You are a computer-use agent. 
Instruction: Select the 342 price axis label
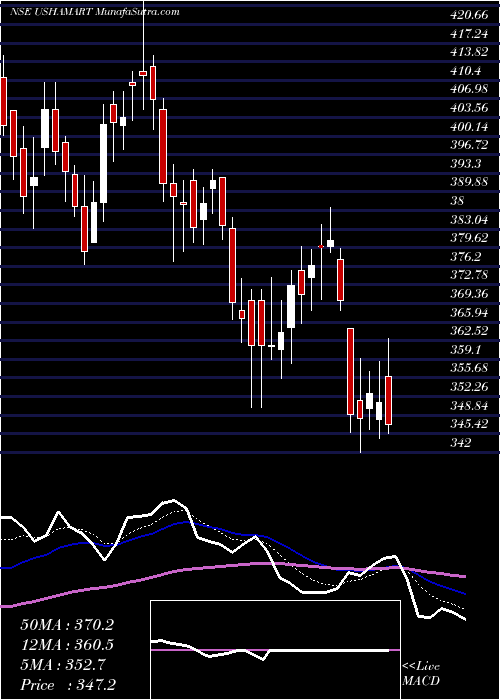point(460,442)
